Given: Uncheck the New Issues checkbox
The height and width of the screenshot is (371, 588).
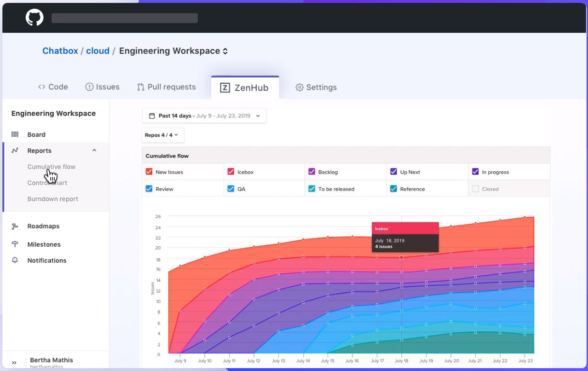Looking at the screenshot, I should click(x=149, y=172).
